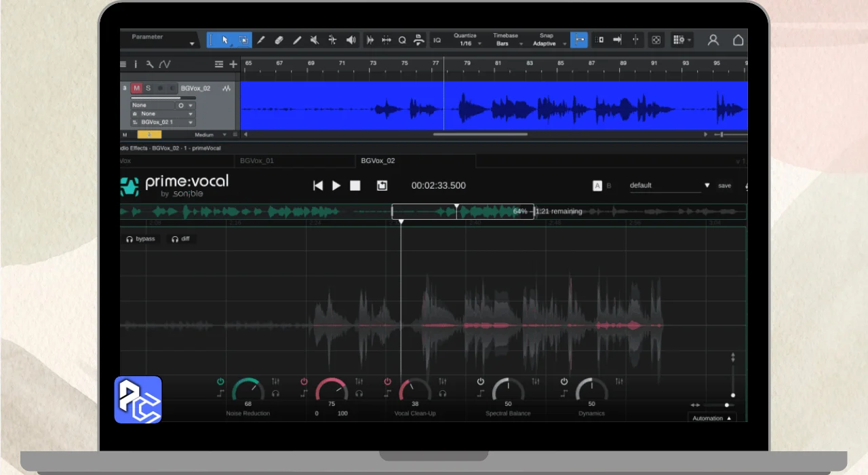
Task: Click the Play button in prime:vocal
Action: coord(336,185)
